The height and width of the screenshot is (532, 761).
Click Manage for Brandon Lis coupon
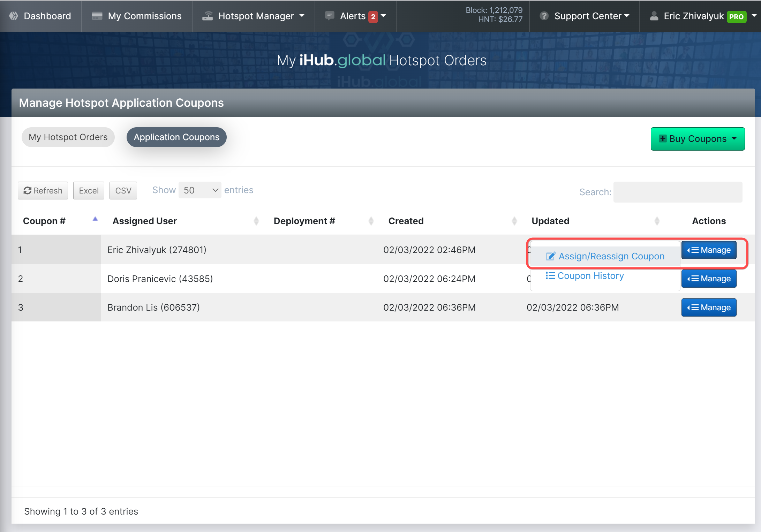click(x=709, y=307)
